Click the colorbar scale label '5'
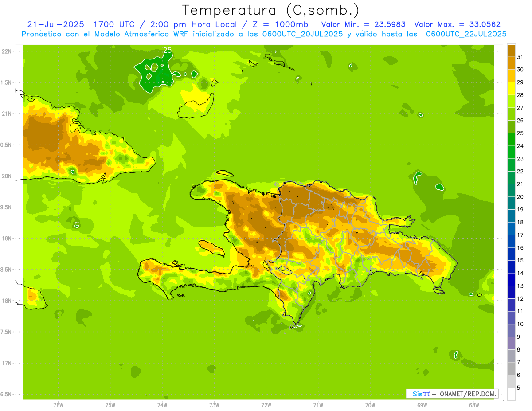This screenshot has height=411, width=532. (518, 388)
